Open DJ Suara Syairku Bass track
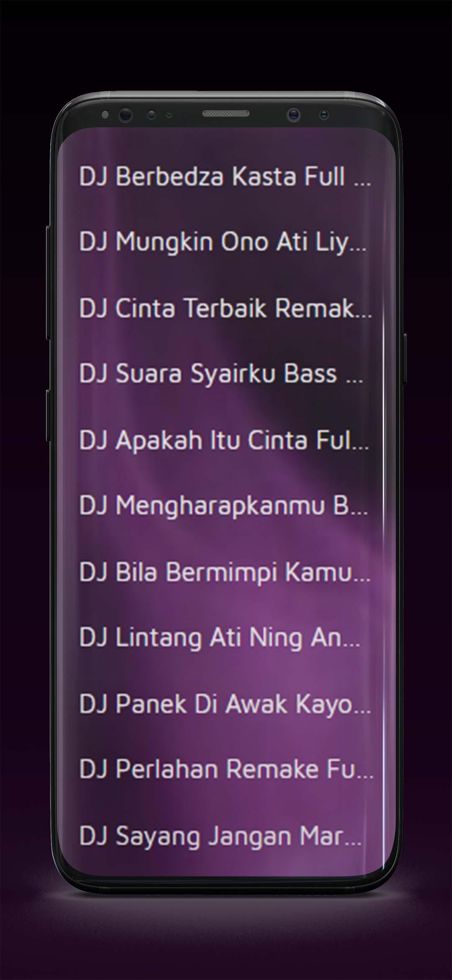 pyautogui.click(x=221, y=374)
